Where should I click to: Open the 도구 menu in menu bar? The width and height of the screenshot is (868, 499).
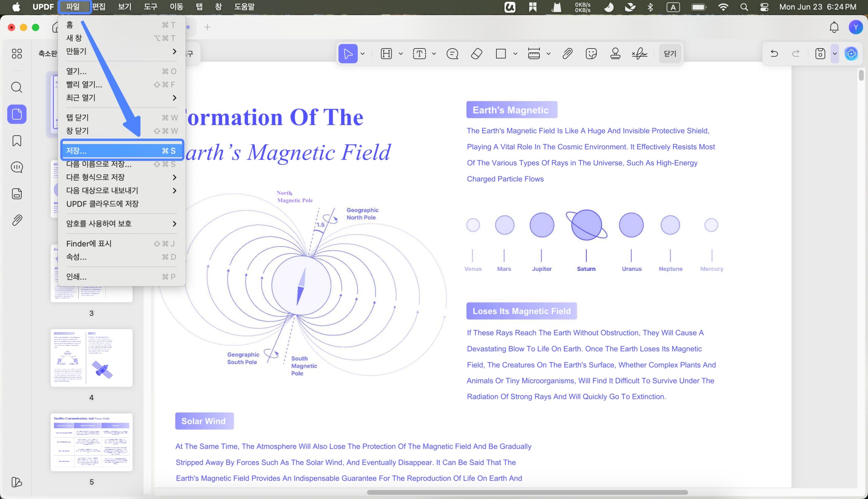(151, 7)
